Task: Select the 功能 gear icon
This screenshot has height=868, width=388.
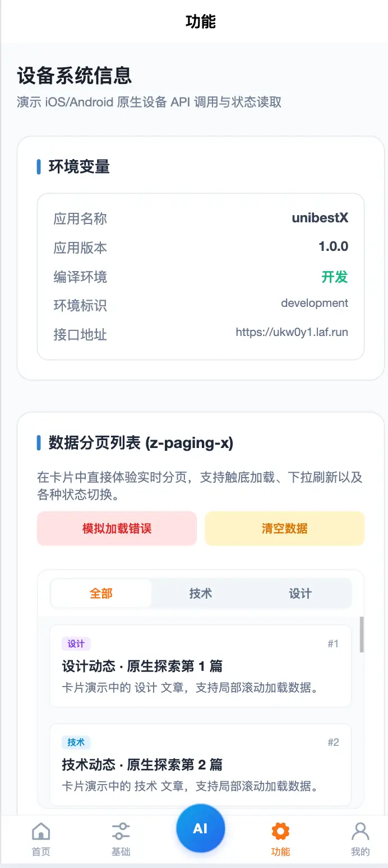Action: coord(280,832)
